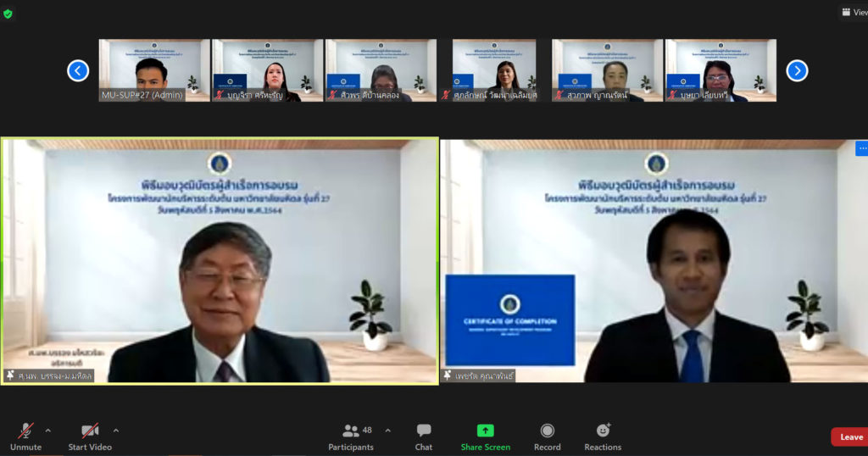The width and height of the screenshot is (868, 456).
Task: Open the Participants panel
Action: 351,437
